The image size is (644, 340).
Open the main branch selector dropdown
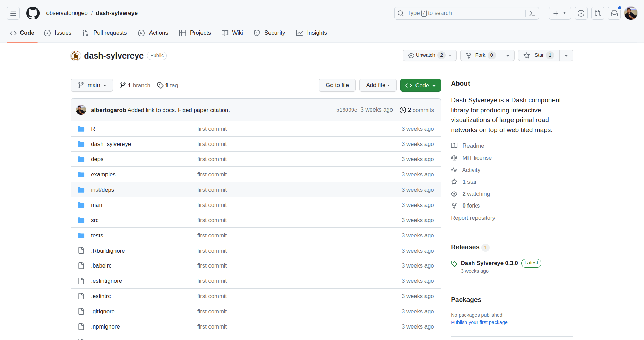(92, 85)
